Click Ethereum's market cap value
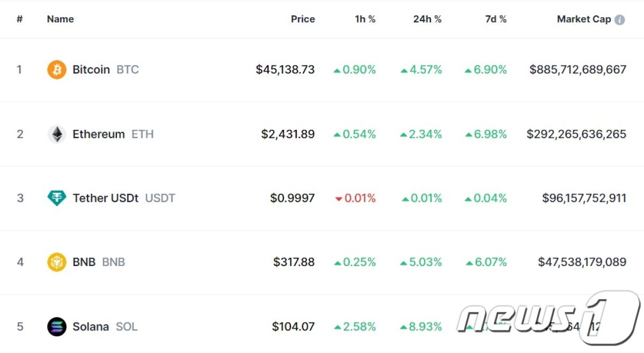The width and height of the screenshot is (644, 353). 576,134
